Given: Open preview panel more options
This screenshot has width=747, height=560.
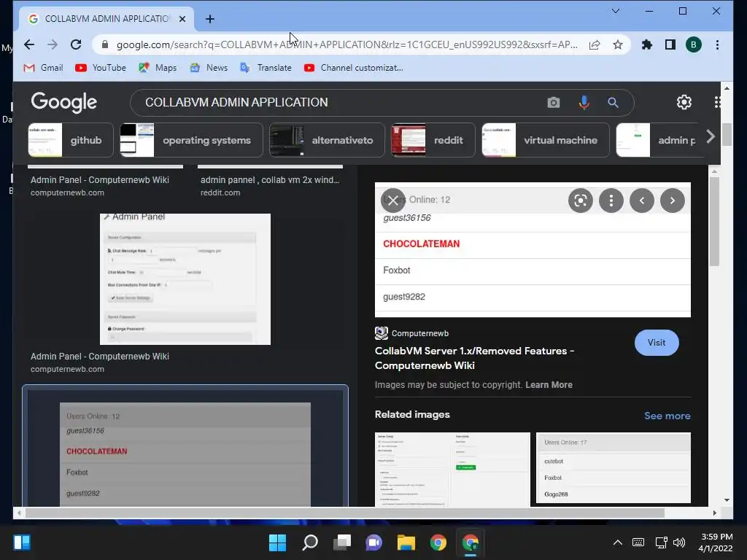Looking at the screenshot, I should (x=611, y=201).
